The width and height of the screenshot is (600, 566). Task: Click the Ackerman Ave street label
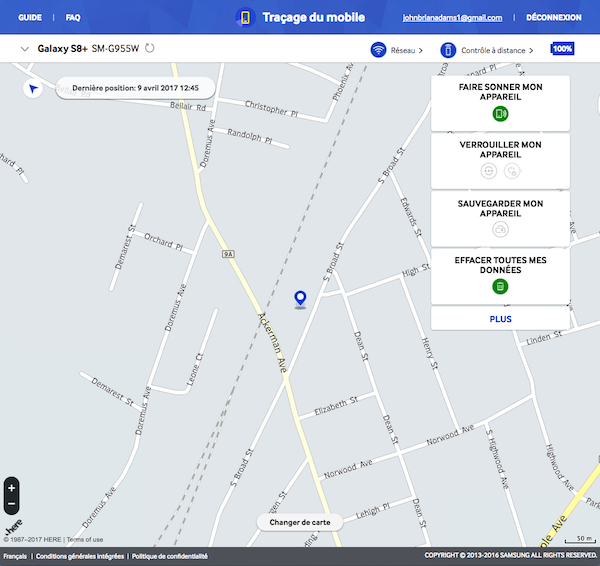tap(272, 342)
